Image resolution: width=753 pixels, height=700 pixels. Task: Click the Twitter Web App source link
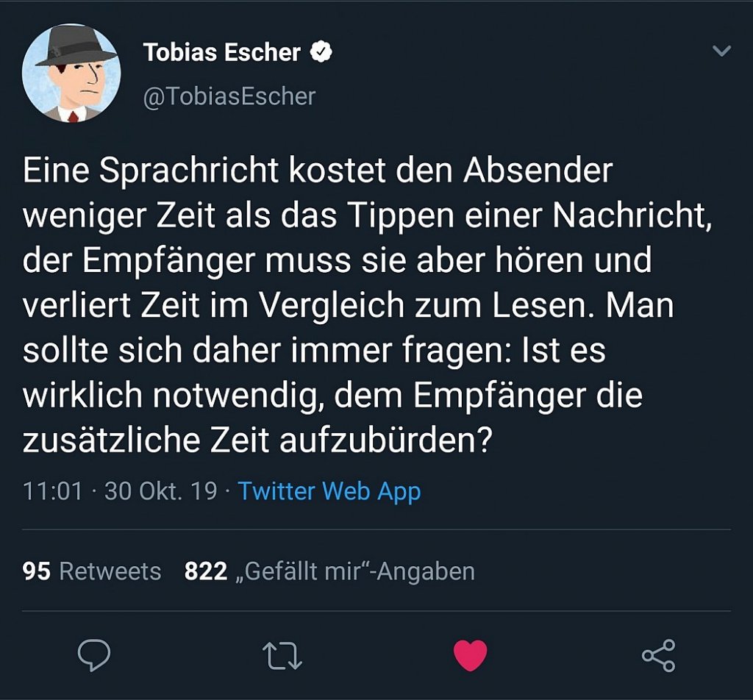[329, 491]
